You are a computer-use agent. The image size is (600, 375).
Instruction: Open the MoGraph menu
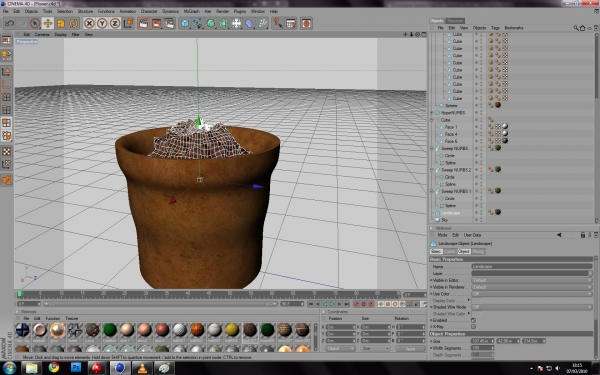[x=191, y=11]
